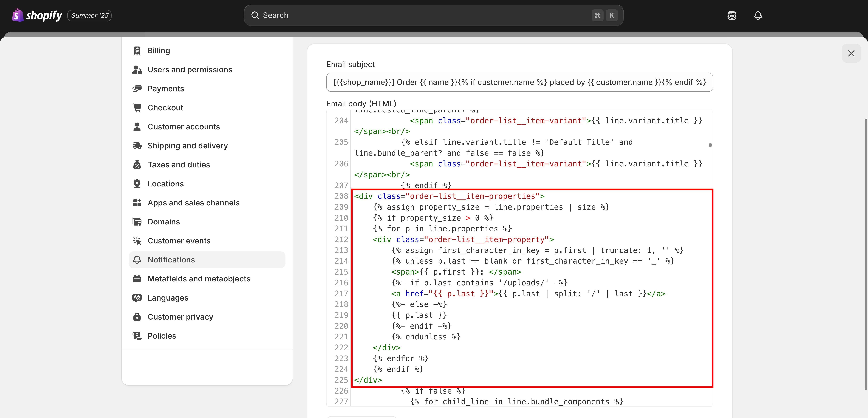
Task: Open Domains settings
Action: pyautogui.click(x=207, y=222)
